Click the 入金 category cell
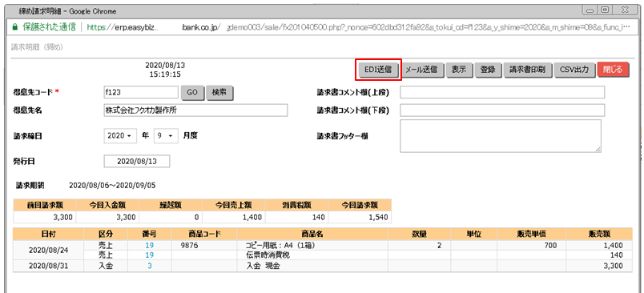 tap(106, 266)
